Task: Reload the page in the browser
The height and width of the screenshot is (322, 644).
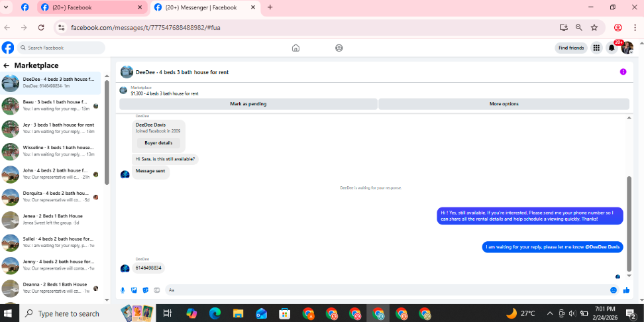Action: tap(41, 28)
